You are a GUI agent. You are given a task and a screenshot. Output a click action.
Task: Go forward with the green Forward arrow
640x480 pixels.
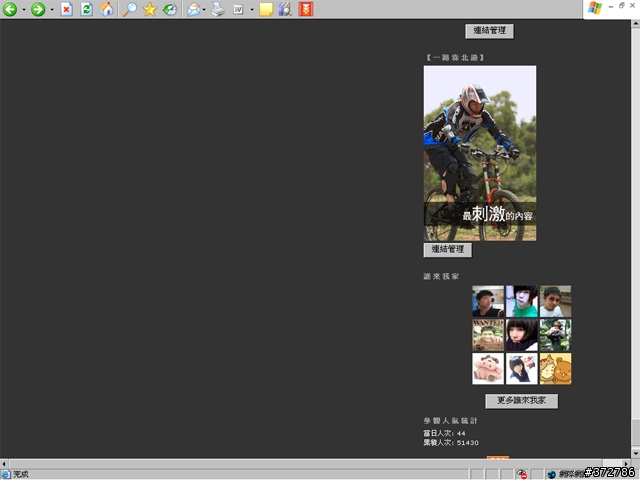[38, 9]
